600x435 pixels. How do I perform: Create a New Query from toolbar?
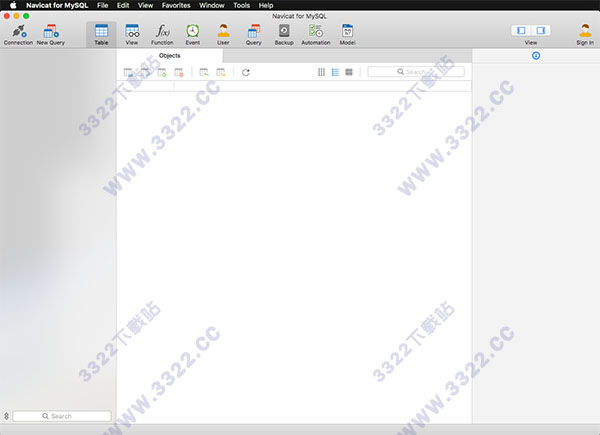pos(51,35)
